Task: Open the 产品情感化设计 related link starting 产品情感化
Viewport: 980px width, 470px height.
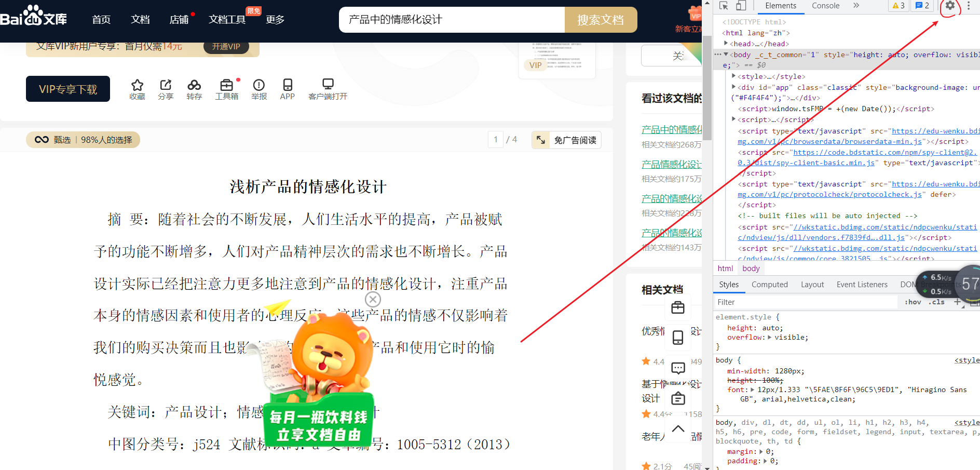Action: [672, 164]
